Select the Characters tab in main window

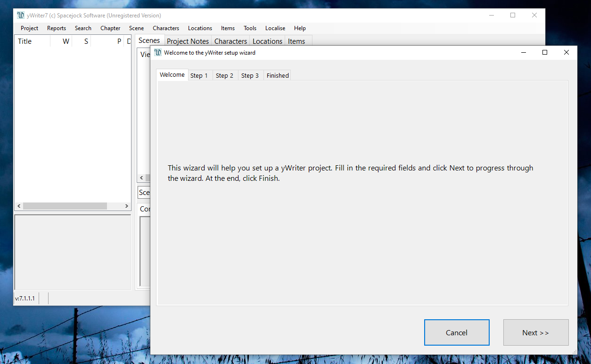point(230,41)
